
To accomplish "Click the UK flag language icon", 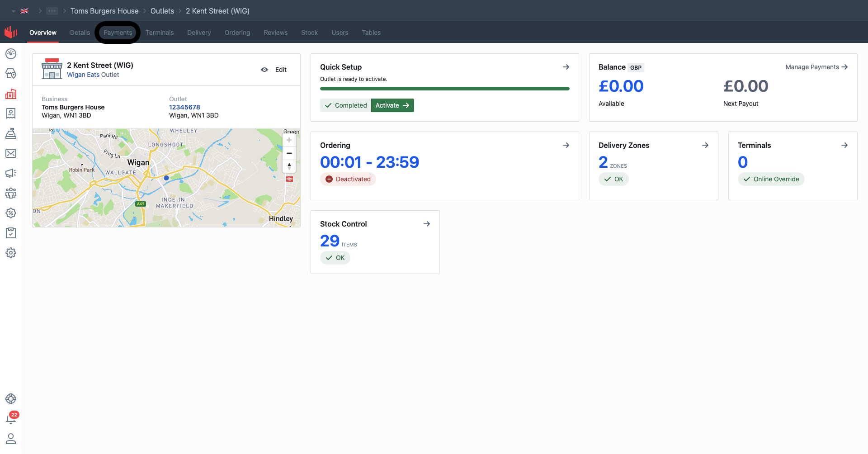I will coord(24,11).
